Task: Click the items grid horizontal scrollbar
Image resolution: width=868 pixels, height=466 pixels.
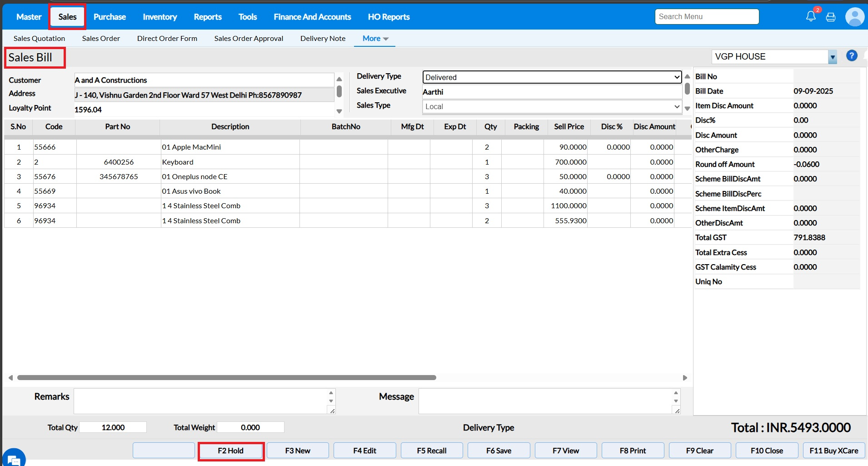Action: coord(226,378)
